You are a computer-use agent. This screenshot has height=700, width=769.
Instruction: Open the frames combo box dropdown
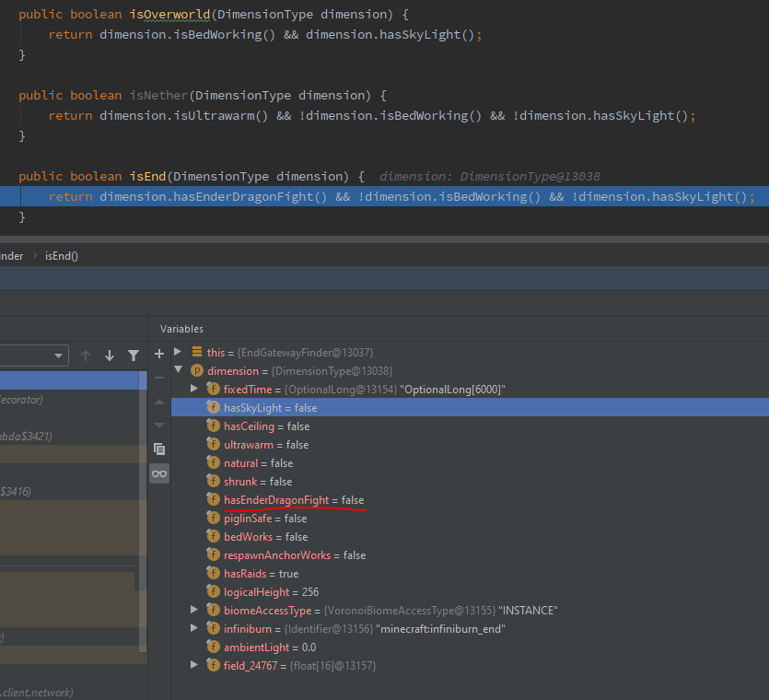(x=59, y=355)
